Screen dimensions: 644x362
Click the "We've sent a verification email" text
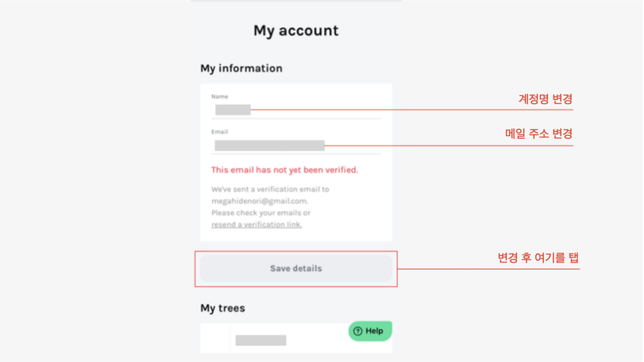pos(270,189)
